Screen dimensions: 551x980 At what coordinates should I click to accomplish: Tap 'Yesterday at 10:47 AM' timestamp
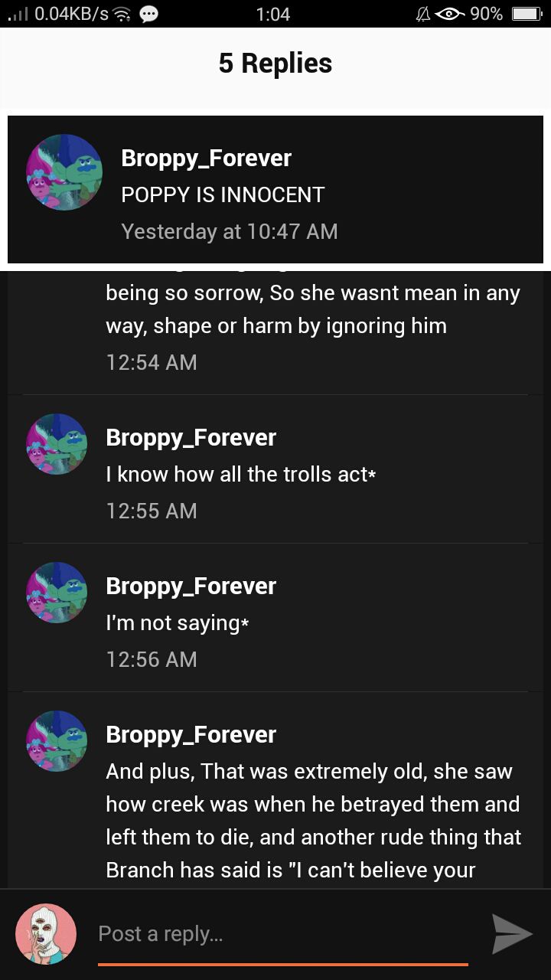coord(230,231)
